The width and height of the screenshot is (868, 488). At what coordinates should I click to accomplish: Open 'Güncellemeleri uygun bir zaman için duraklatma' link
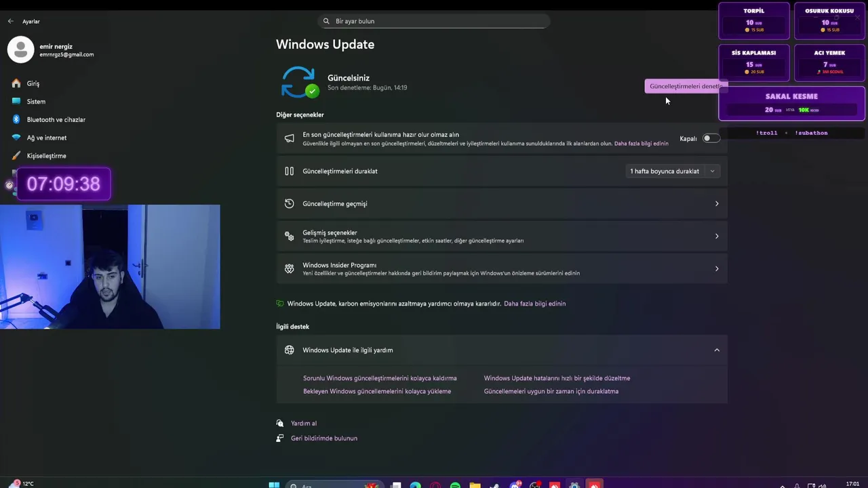551,391
